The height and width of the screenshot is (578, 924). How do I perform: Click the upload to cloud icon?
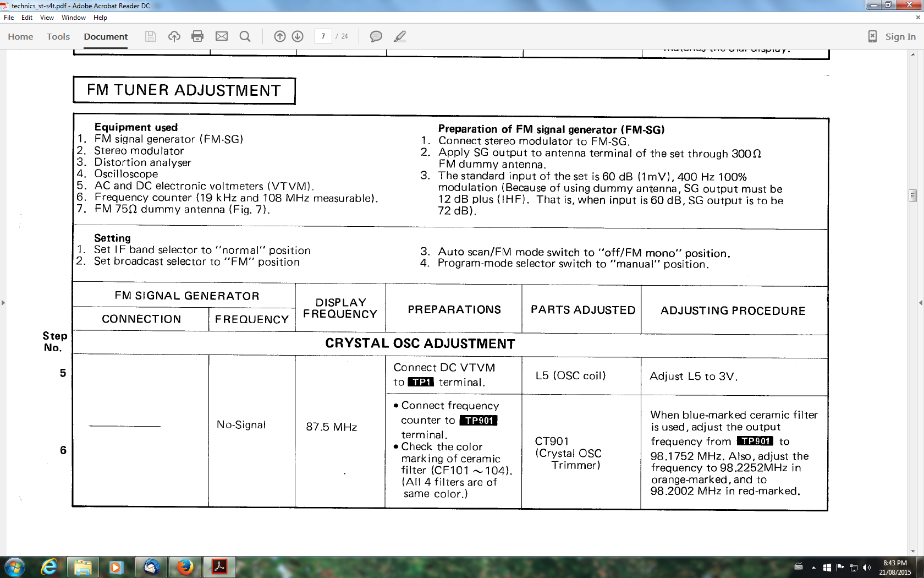point(174,36)
